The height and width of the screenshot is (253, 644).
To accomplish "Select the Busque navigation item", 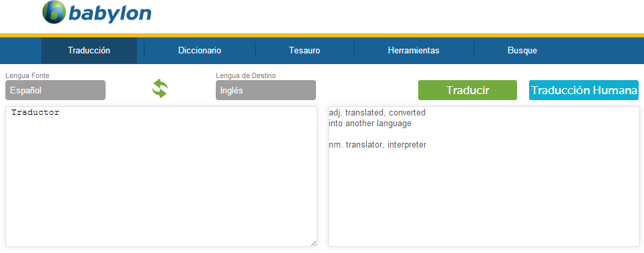I will pos(522,51).
